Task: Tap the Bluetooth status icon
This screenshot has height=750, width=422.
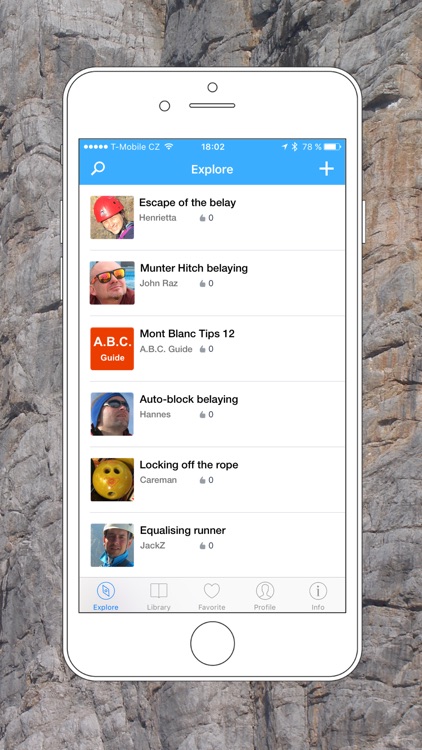Action: click(295, 147)
